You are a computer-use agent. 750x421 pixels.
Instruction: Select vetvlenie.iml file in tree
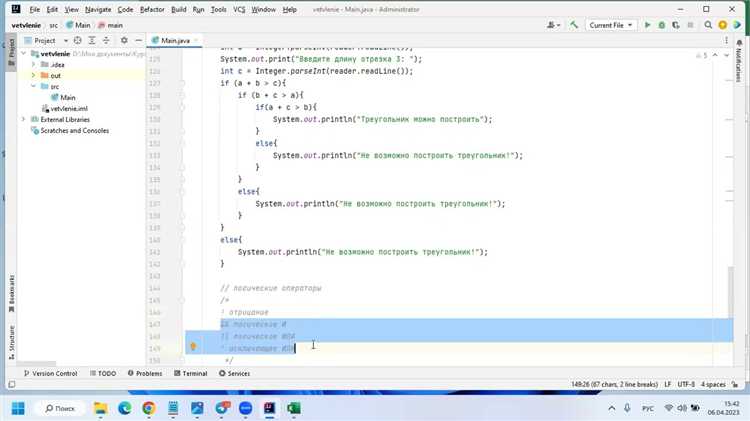tap(69, 109)
